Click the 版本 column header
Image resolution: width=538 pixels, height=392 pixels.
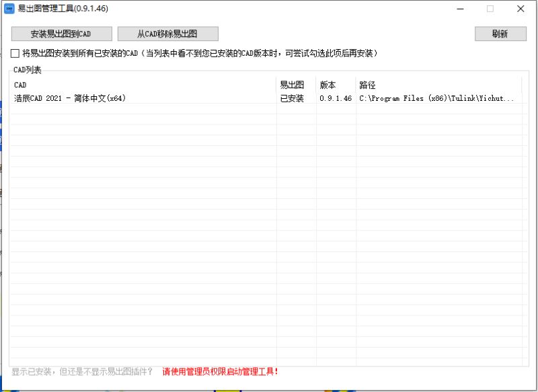(336, 85)
